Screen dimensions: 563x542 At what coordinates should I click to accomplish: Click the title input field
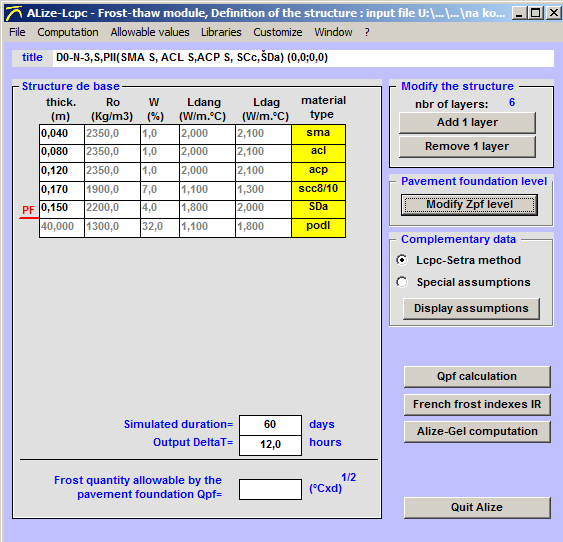pos(303,58)
